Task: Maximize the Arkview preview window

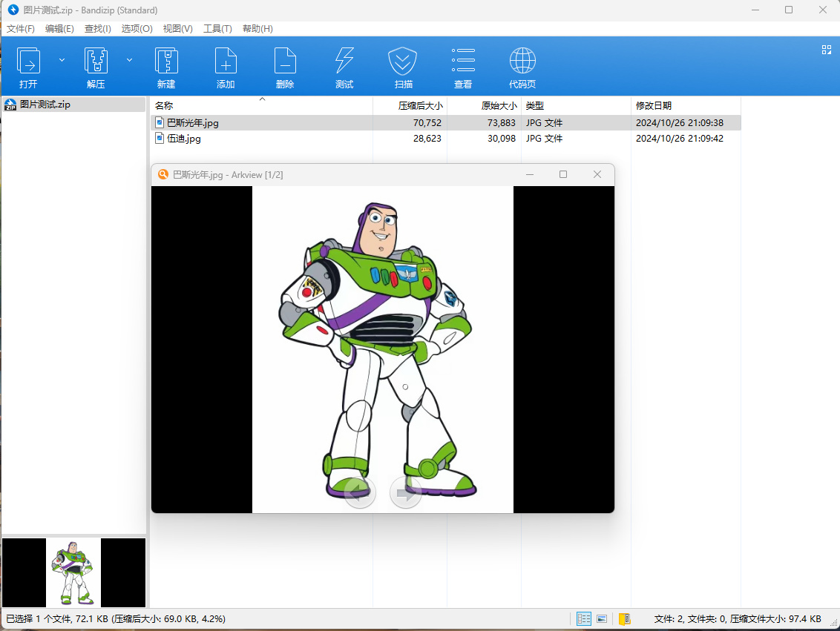Action: [x=563, y=174]
